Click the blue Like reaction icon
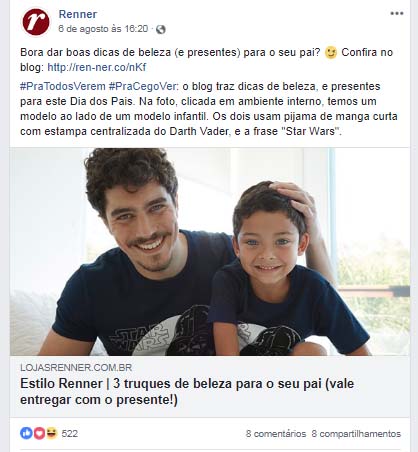 (26, 433)
